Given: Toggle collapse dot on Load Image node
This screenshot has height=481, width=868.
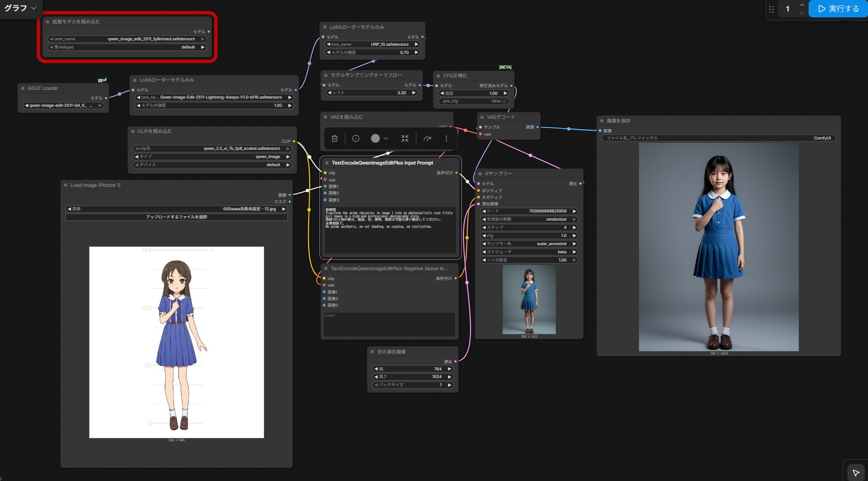Looking at the screenshot, I should click(x=65, y=185).
